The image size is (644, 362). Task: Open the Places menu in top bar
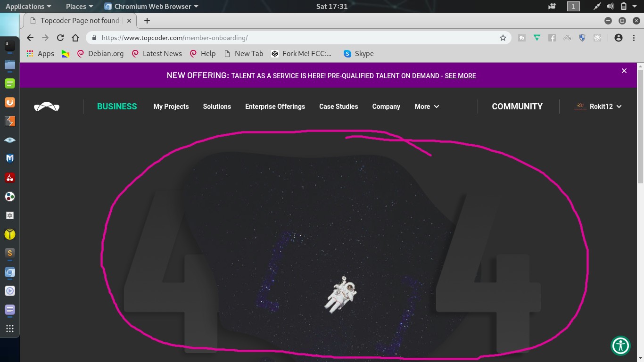79,6
